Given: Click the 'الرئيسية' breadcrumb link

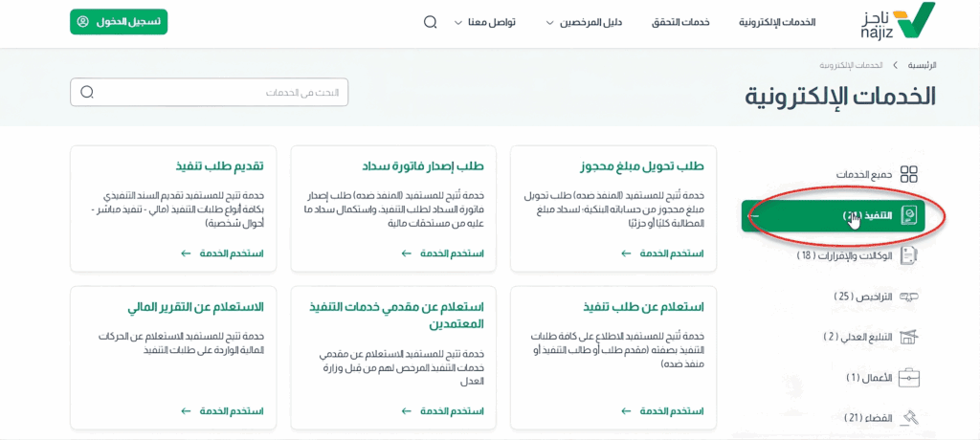Looking at the screenshot, I should pyautogui.click(x=921, y=65).
